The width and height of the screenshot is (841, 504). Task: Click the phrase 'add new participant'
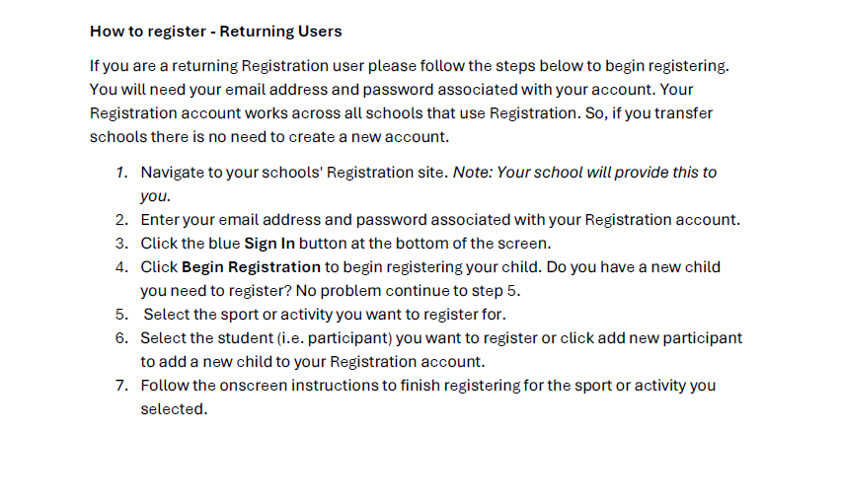[x=670, y=337]
